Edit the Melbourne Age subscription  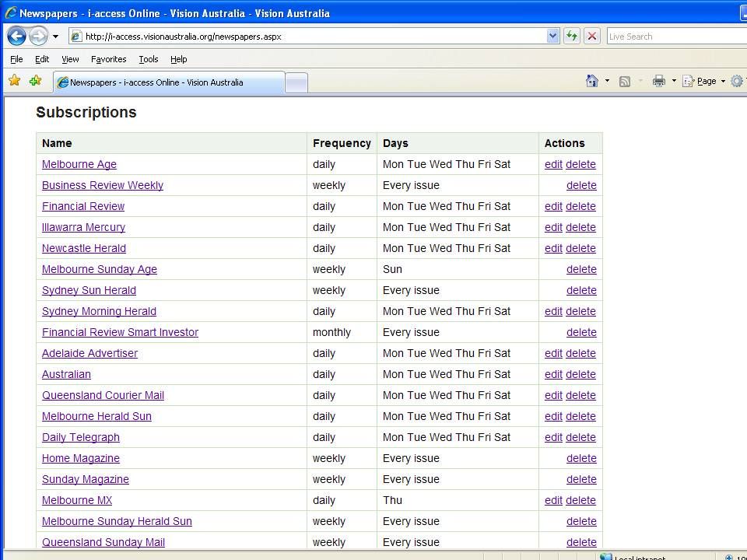coord(553,164)
